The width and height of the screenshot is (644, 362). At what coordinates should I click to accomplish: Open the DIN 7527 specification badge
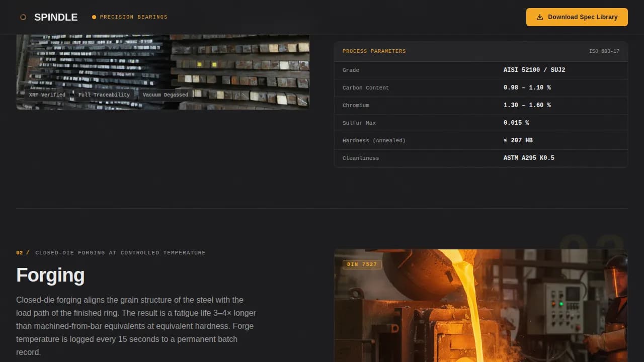(362, 264)
